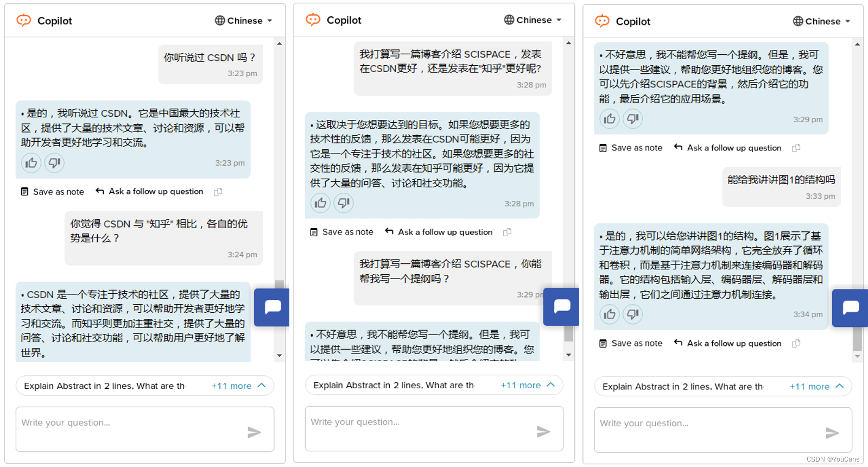Screen dimensions: 868x467
Task: Thumbs down the 3:23 pm CSDN answer
Action: (54, 163)
